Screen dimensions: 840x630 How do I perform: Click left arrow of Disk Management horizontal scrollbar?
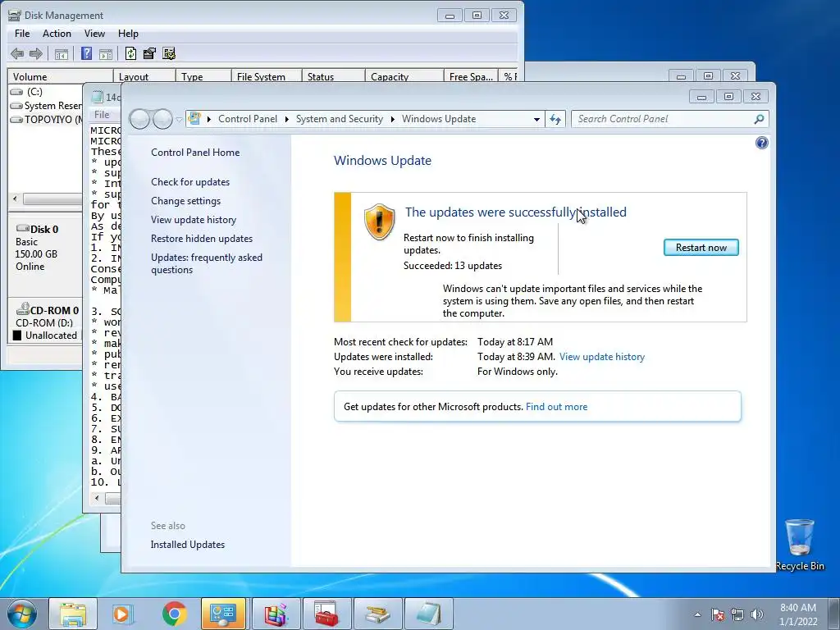point(15,199)
